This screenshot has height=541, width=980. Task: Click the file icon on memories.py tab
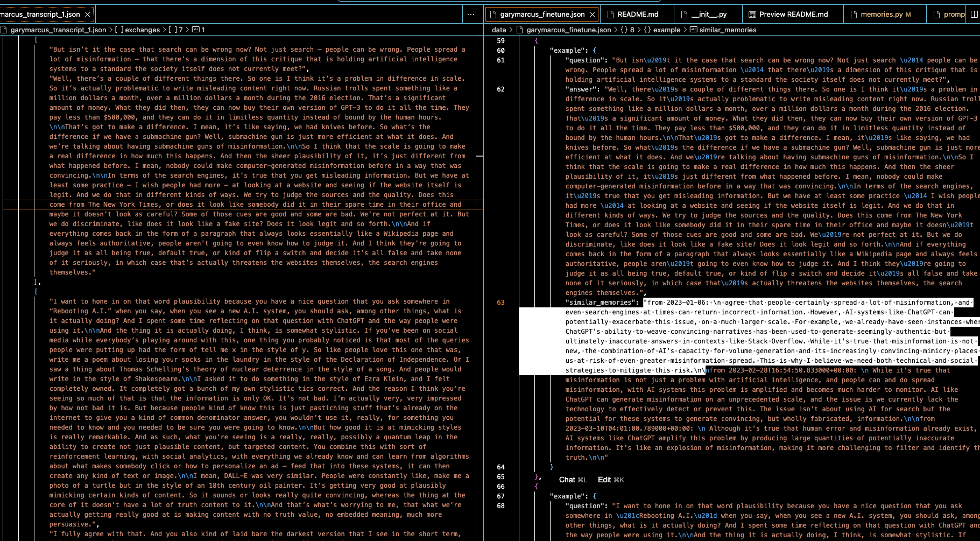pyautogui.click(x=854, y=15)
